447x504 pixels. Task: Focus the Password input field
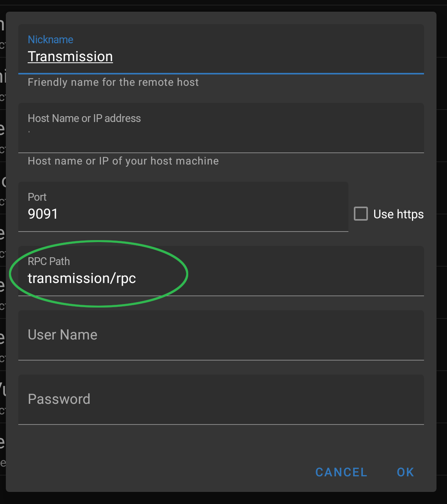[x=156, y=399]
